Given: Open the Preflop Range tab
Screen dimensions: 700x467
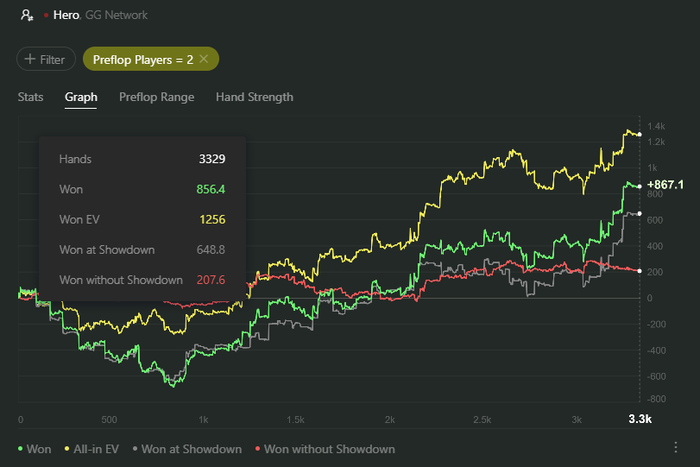Looking at the screenshot, I should [156, 97].
